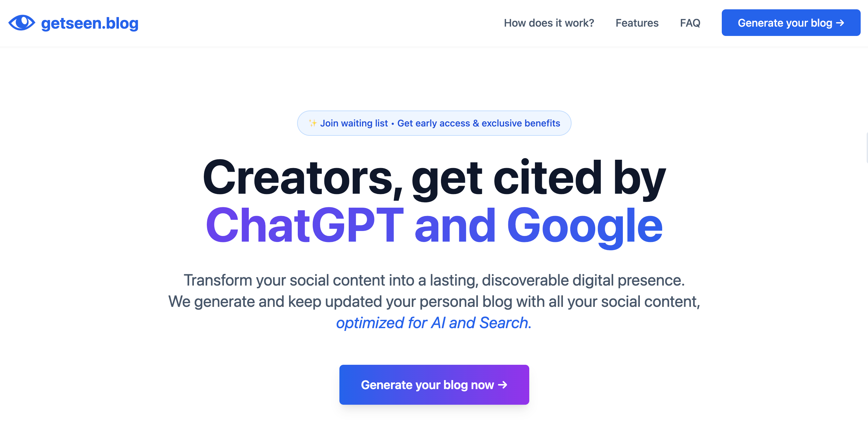This screenshot has height=434, width=868.
Task: Jump to the FAQ nav link
Action: click(690, 23)
